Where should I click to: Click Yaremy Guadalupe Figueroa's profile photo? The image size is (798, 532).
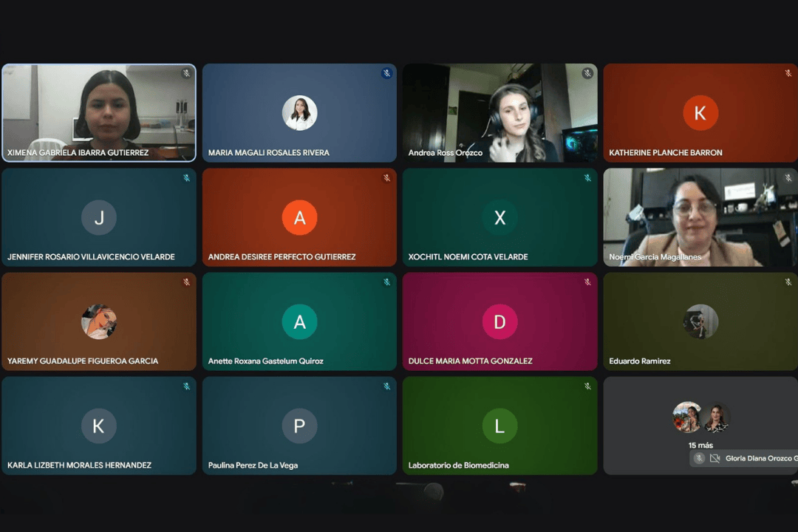(99, 321)
